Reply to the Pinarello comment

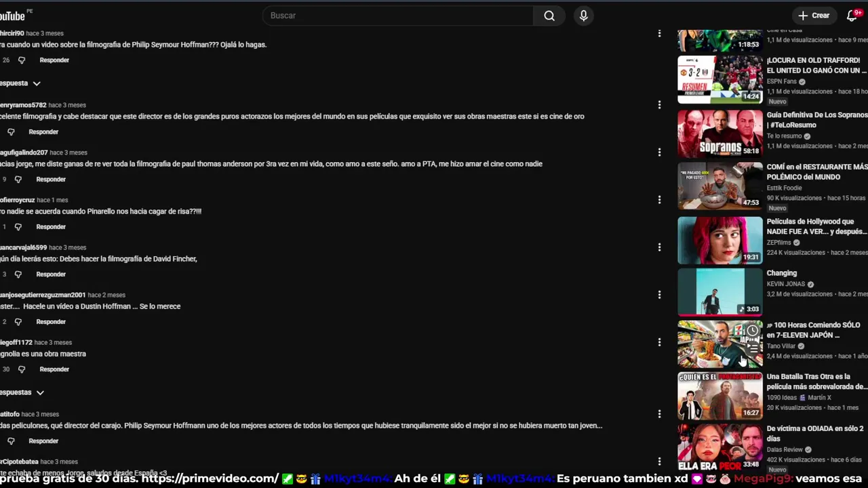51,227
